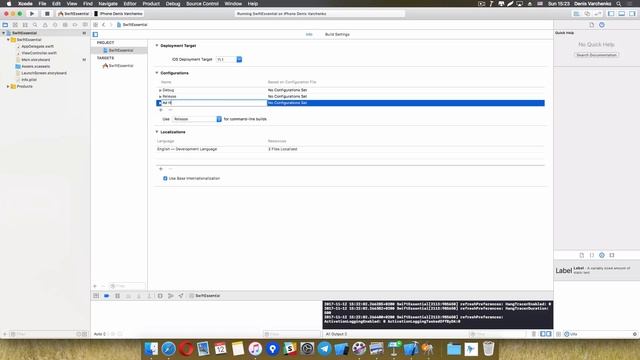Open the related items grid icon
The width and height of the screenshot is (640, 360).
(x=96, y=25)
